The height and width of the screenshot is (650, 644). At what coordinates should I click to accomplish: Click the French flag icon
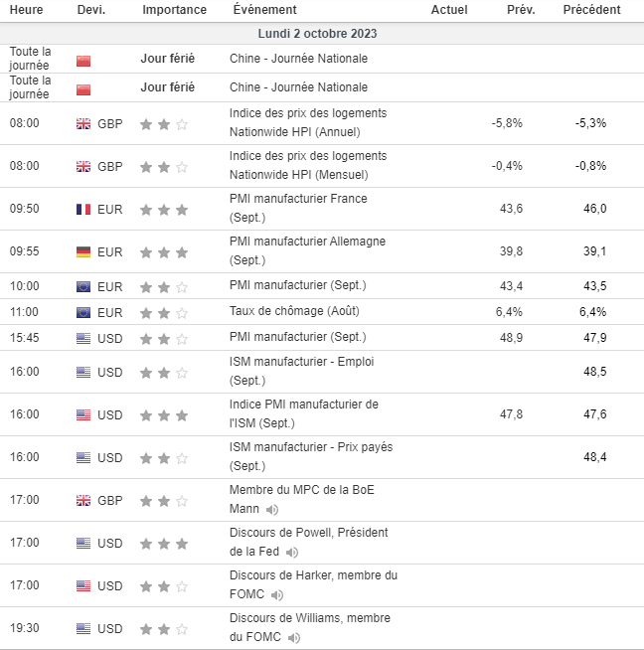click(83, 210)
